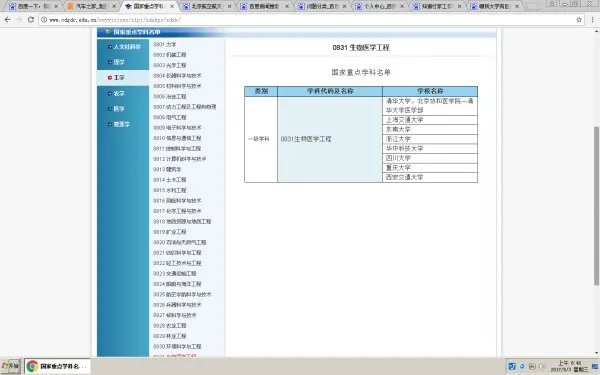Switch to 汽车之家 tab
This screenshot has width=600, height=375.
click(91, 6)
